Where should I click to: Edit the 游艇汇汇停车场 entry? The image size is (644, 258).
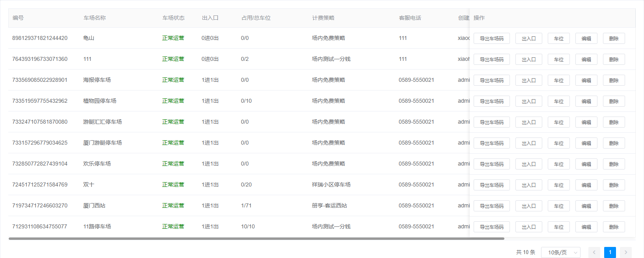[586, 122]
